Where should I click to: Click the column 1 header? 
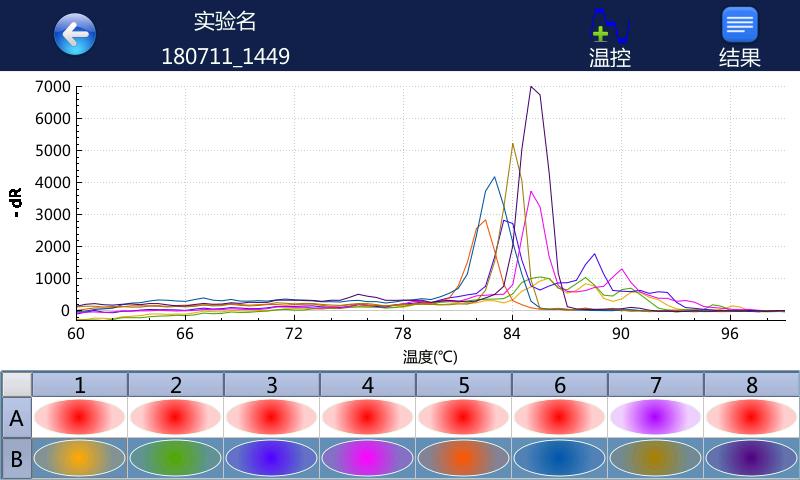pyautogui.click(x=80, y=385)
